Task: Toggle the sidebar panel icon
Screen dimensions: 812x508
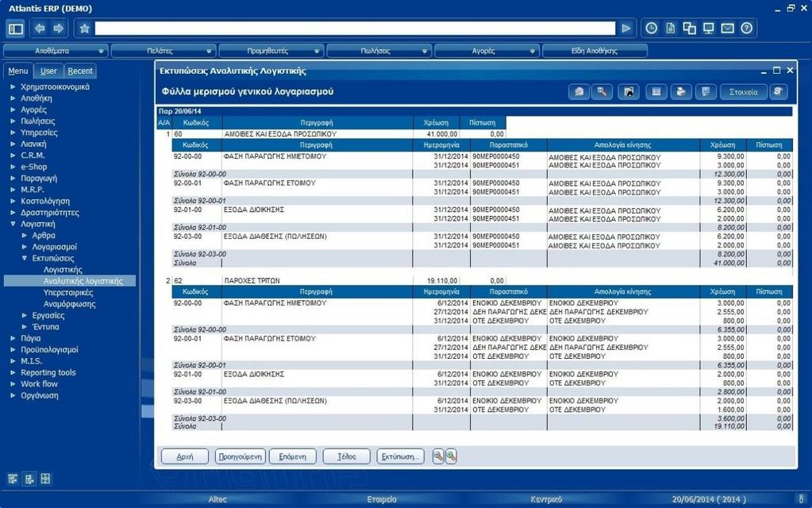Action: (16, 29)
